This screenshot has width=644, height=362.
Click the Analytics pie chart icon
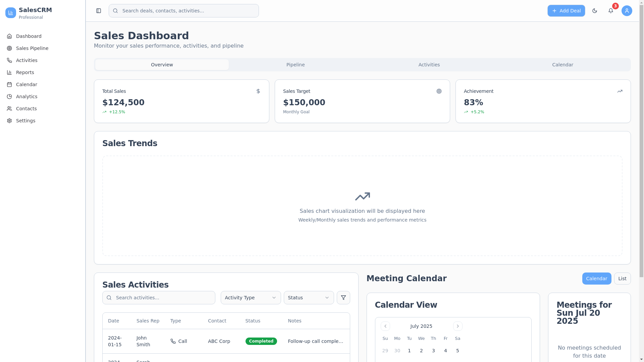pos(9,97)
